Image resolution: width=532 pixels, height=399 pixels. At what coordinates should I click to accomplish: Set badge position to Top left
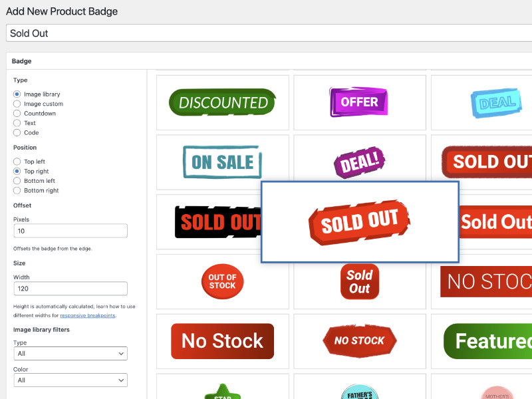(17, 162)
